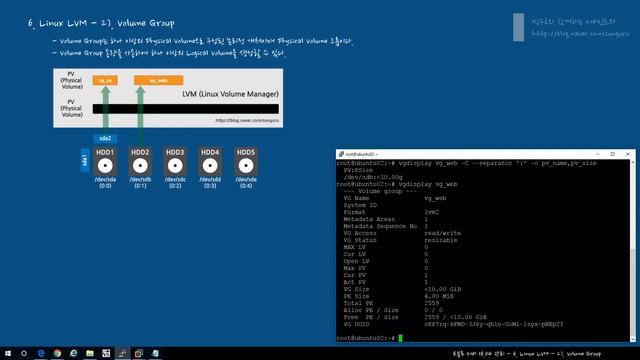This screenshot has height=360, width=640.
Task: Click the /dev/sda (0:0) label
Action: pyautogui.click(x=105, y=182)
